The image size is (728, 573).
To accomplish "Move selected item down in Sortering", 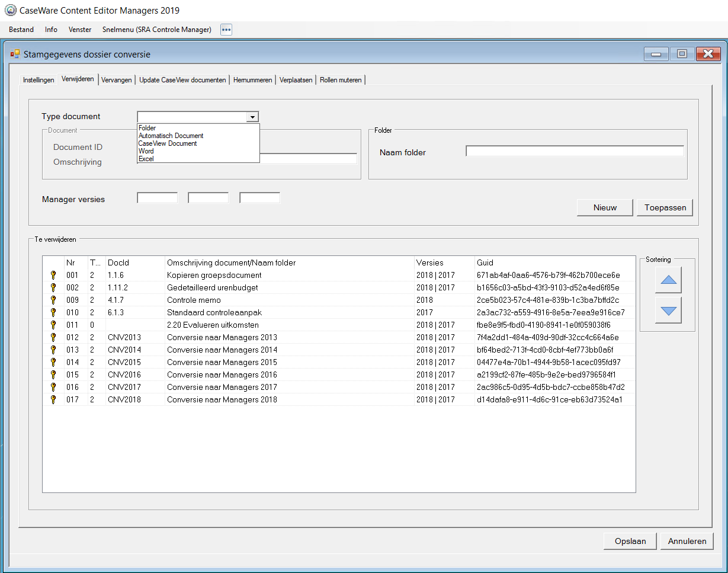I will point(668,310).
